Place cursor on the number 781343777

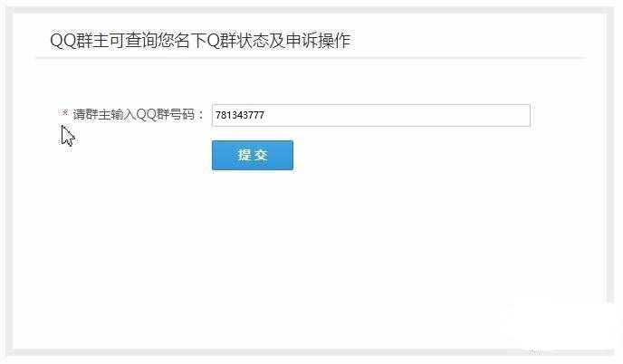click(x=240, y=115)
